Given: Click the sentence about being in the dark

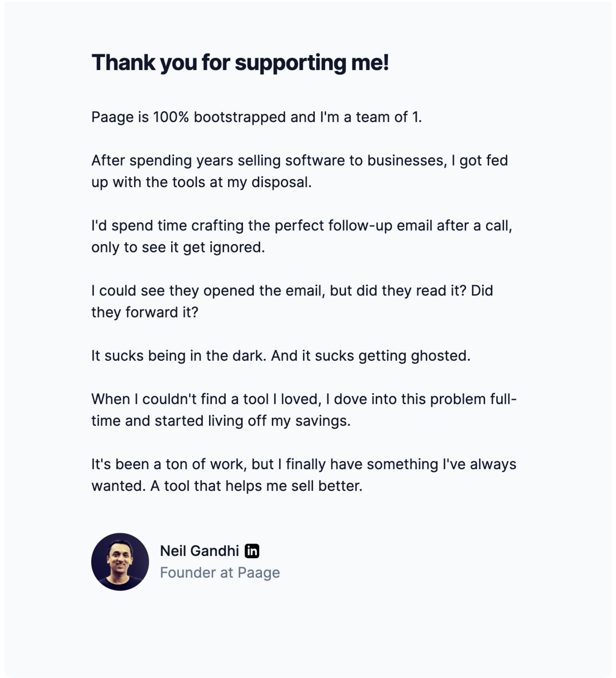Looking at the screenshot, I should pyautogui.click(x=179, y=356).
